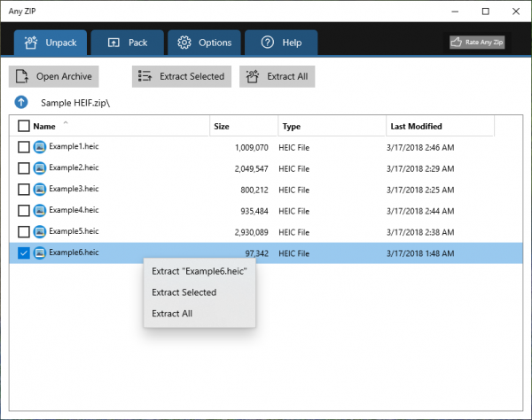The height and width of the screenshot is (420, 532).
Task: Click the date 3/17/2018 2:29 AM
Action: (x=420, y=168)
